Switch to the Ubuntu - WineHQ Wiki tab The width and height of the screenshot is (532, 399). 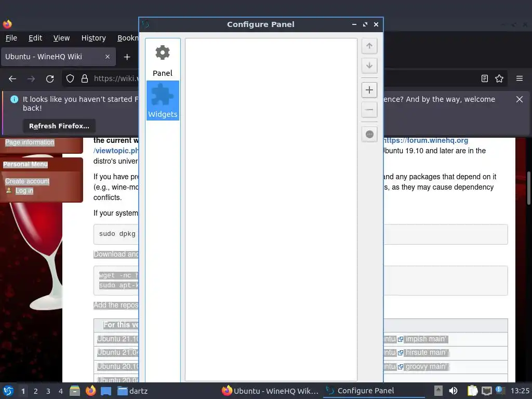[x=58, y=57]
